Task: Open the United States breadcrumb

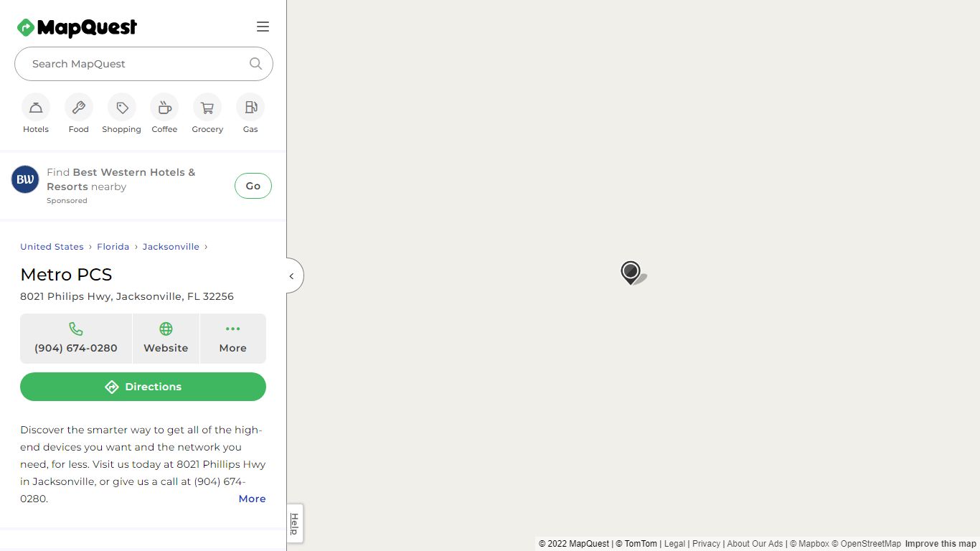Action: tap(52, 247)
